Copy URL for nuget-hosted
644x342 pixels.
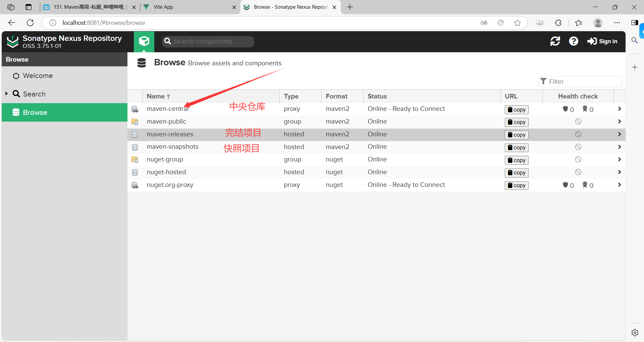tap(517, 173)
